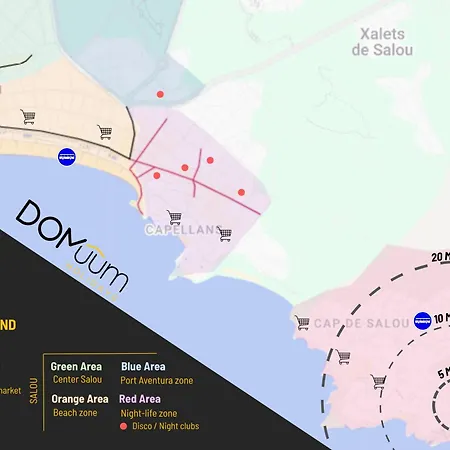Click the Blue Area legend heading
The width and height of the screenshot is (450, 450).
(x=143, y=367)
